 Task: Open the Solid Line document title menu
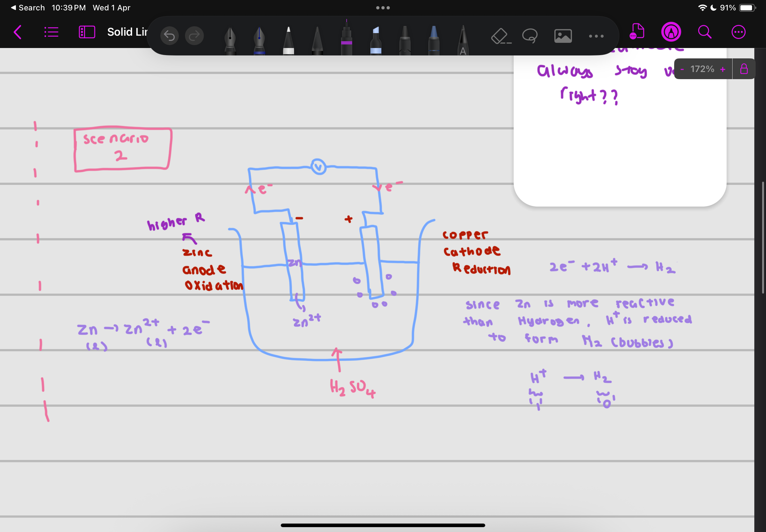point(127,32)
